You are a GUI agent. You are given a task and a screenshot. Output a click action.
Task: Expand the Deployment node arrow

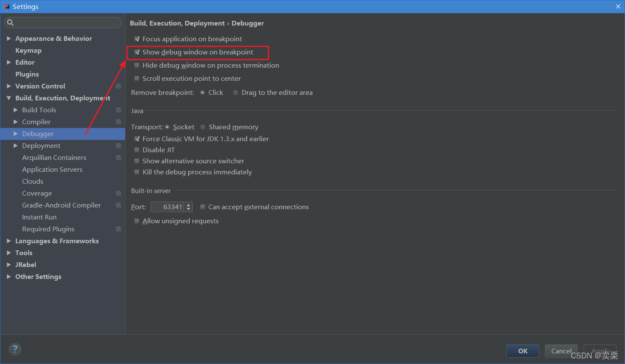(x=16, y=146)
